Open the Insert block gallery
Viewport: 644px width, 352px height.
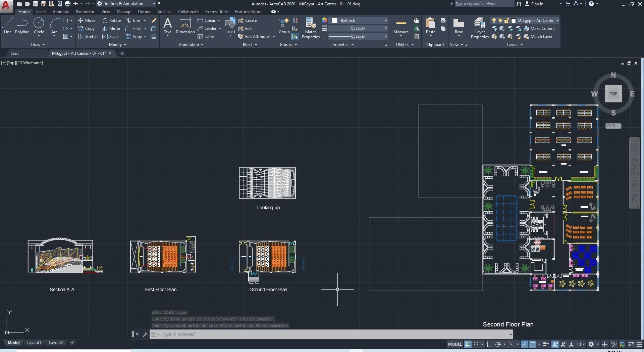[x=230, y=26]
